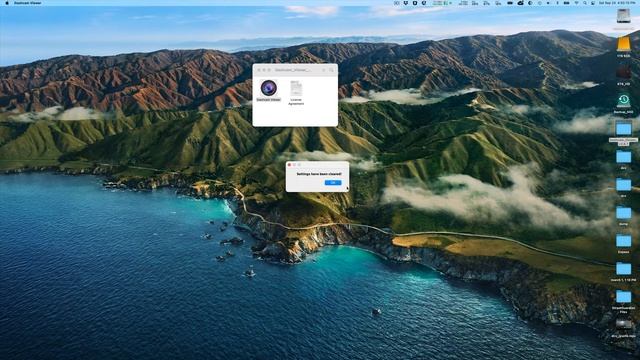Screen dimensions: 640x360
Task: Expand the toolbar overflow chevrons in Finder window
Action: point(324,70)
